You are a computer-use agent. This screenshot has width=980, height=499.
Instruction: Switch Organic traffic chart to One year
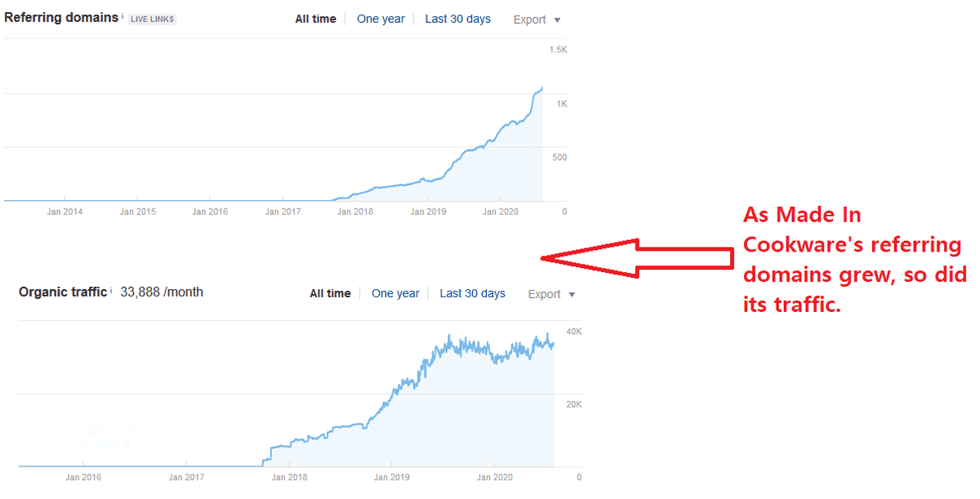(x=395, y=293)
